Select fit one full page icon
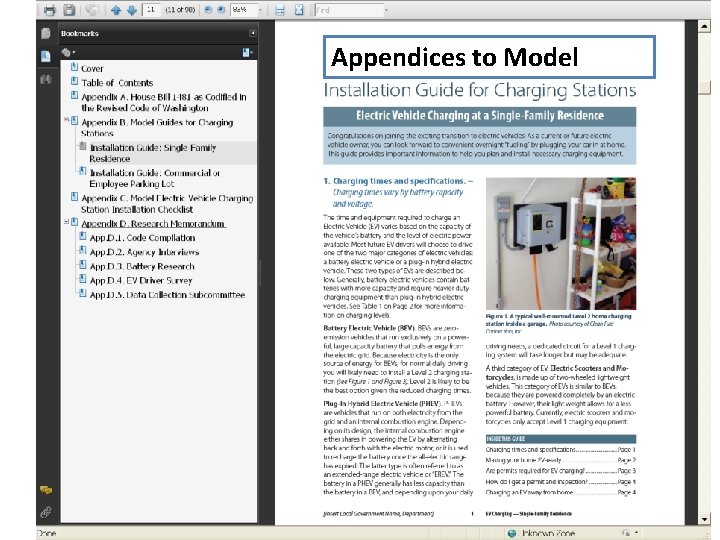720x540 pixels. tap(299, 10)
